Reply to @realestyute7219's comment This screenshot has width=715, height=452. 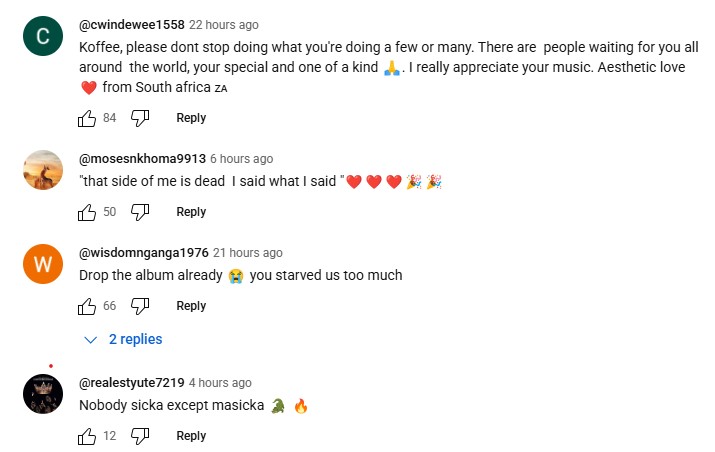pyautogui.click(x=191, y=436)
